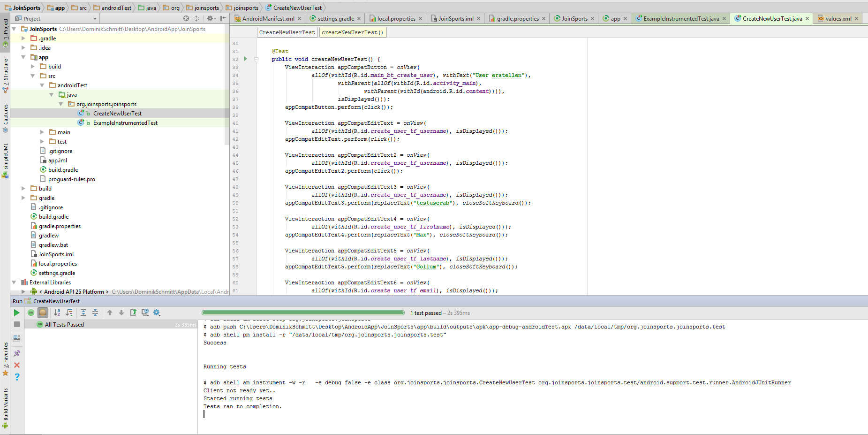Viewport: 868px width, 435px height.
Task: Close the values.xml tab
Action: (x=856, y=19)
